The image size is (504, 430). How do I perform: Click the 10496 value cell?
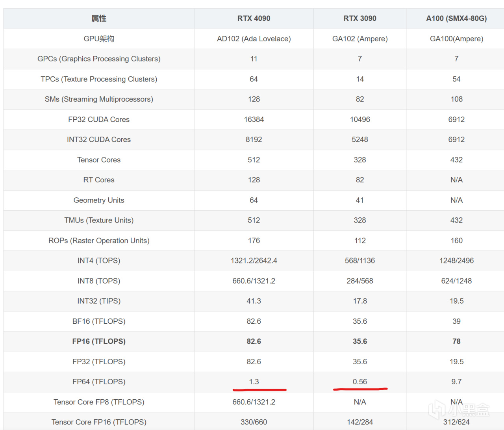tap(360, 119)
